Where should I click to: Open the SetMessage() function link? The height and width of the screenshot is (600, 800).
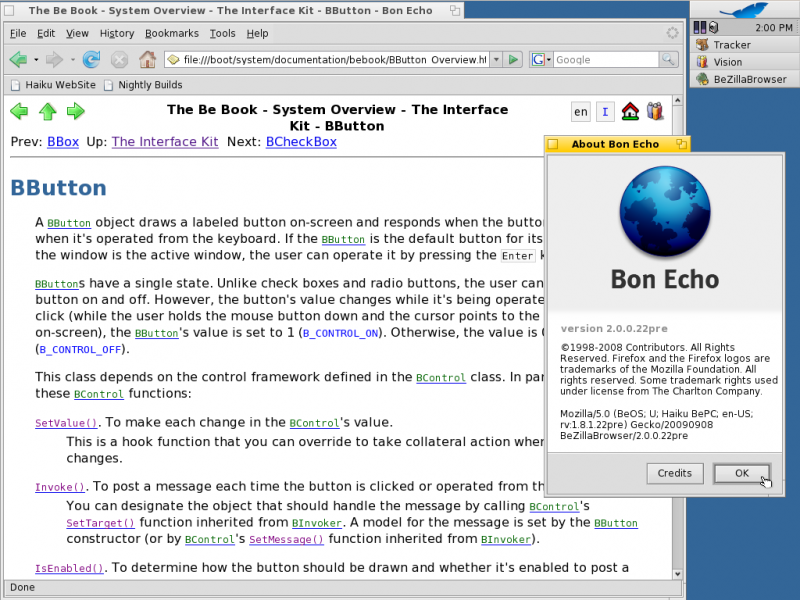click(x=286, y=539)
